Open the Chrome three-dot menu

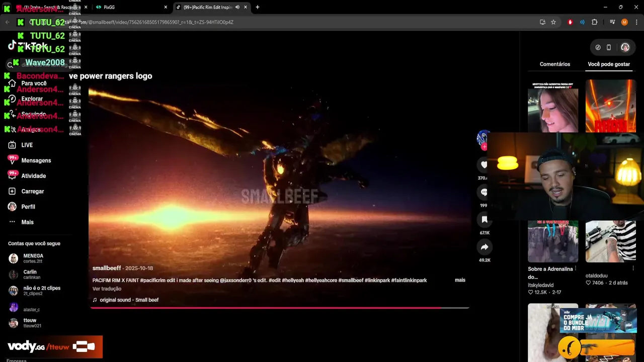click(636, 22)
